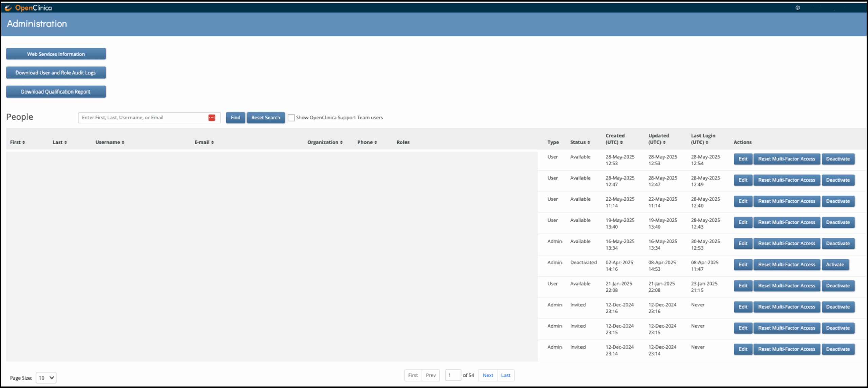Screen dimensions: 868x388
Task: Click the OpenClinica logo icon
Action: [8, 7]
